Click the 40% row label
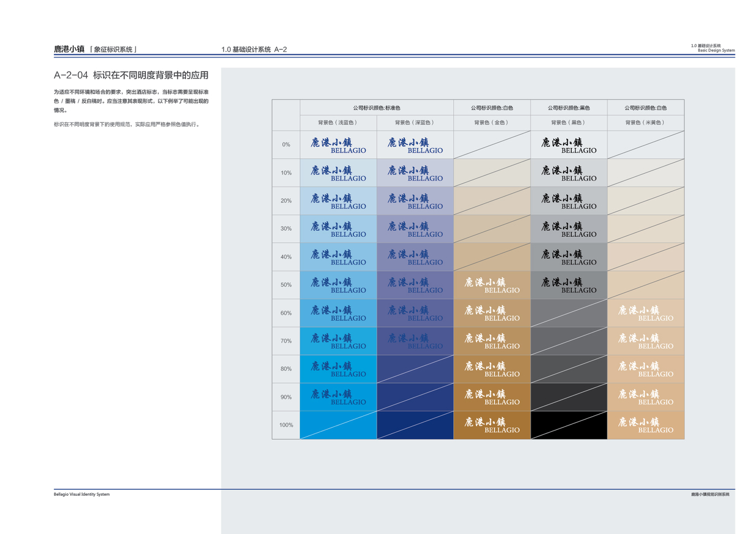The width and height of the screenshot is (756, 534). pyautogui.click(x=286, y=257)
